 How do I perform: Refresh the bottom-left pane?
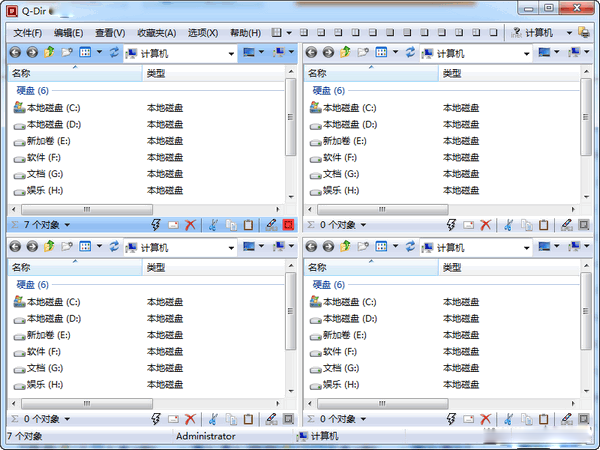[114, 246]
